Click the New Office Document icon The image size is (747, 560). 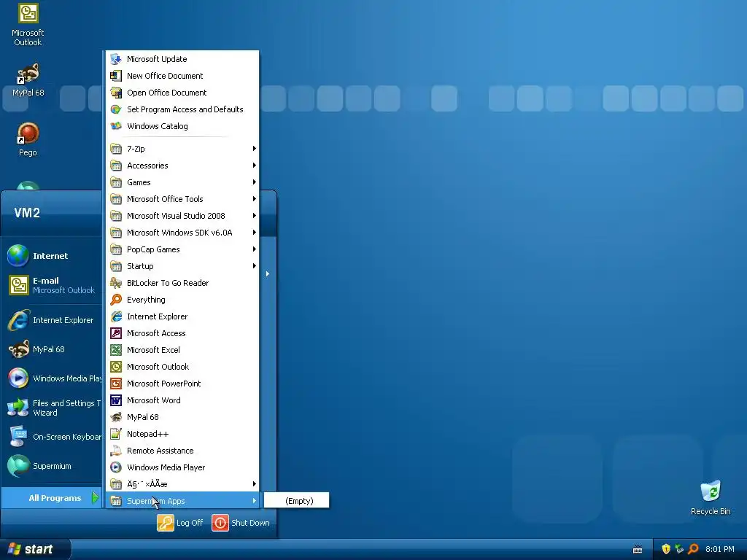pos(116,76)
